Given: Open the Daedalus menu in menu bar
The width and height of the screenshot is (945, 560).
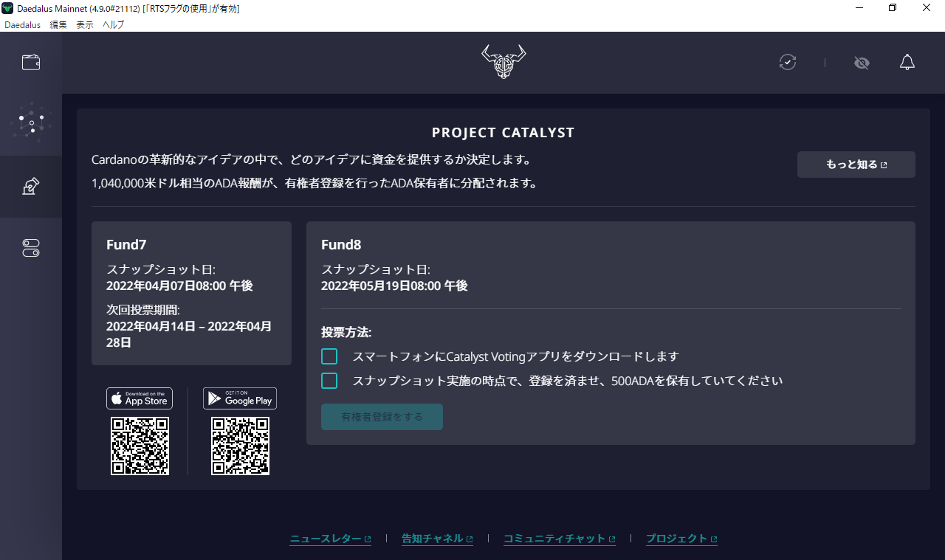Looking at the screenshot, I should tap(22, 24).
